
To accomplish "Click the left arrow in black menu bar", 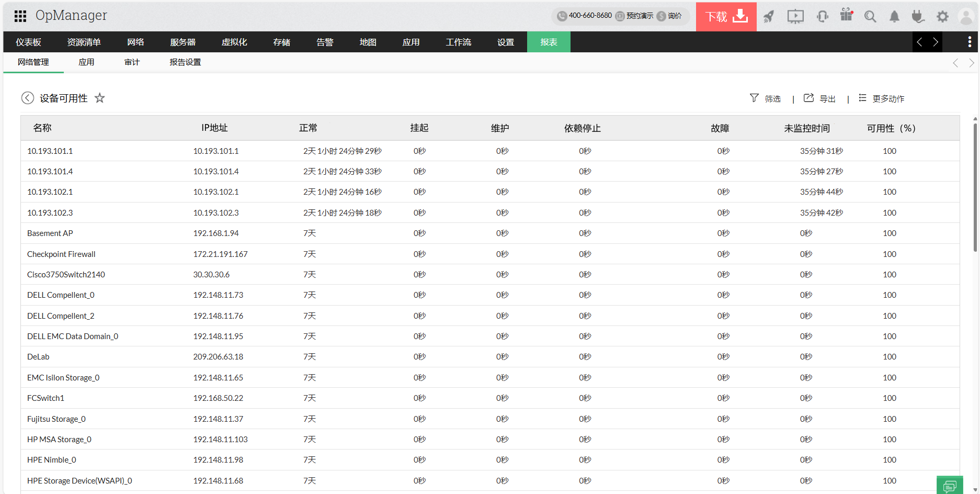I will (920, 42).
